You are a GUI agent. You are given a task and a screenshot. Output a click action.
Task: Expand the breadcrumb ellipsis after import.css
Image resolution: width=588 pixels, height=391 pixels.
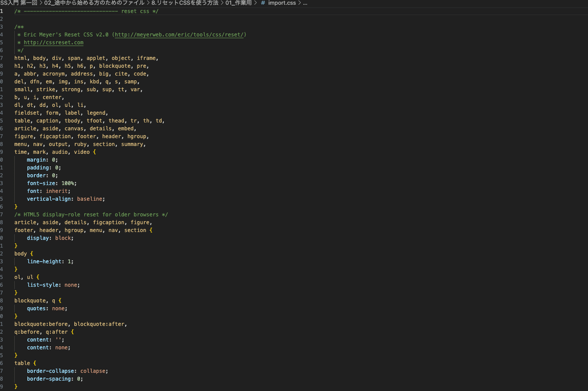pyautogui.click(x=305, y=3)
